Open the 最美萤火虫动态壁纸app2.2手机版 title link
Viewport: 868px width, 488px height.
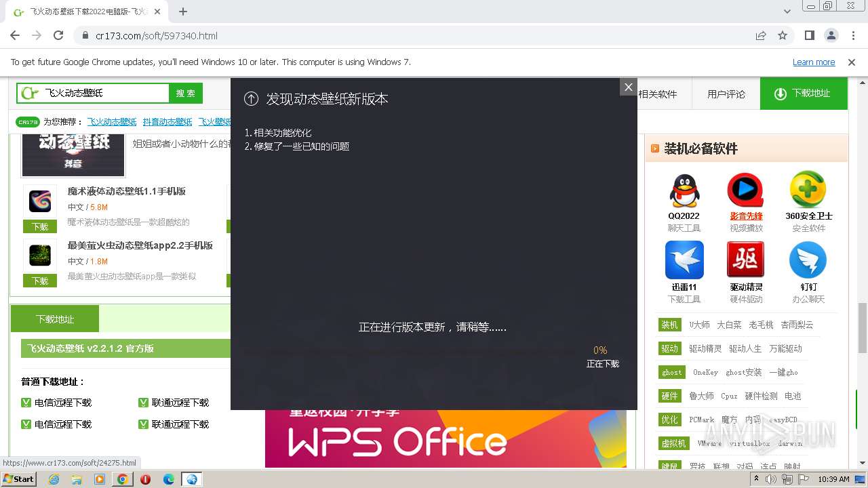(x=140, y=245)
